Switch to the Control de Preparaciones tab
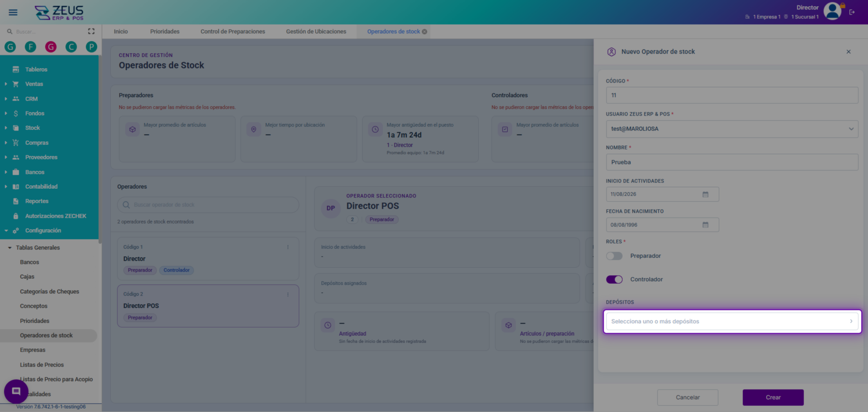Screen dimensions: 868x412 [x=233, y=32]
